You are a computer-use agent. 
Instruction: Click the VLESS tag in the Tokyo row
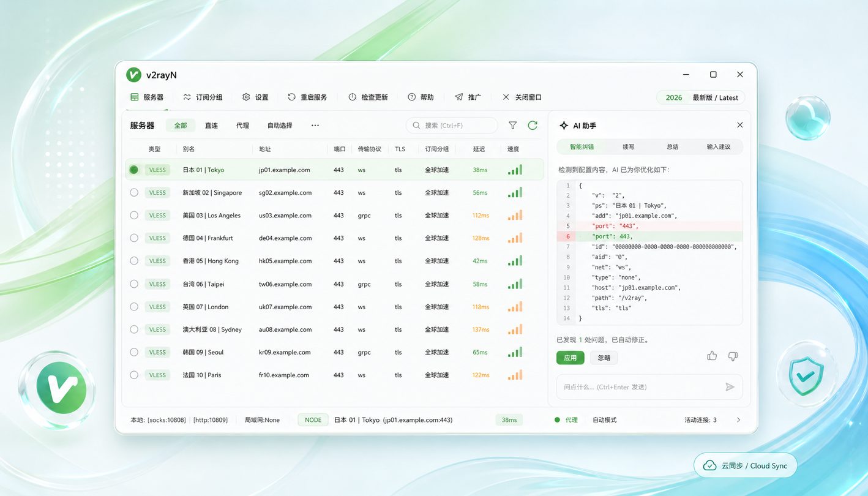point(157,170)
